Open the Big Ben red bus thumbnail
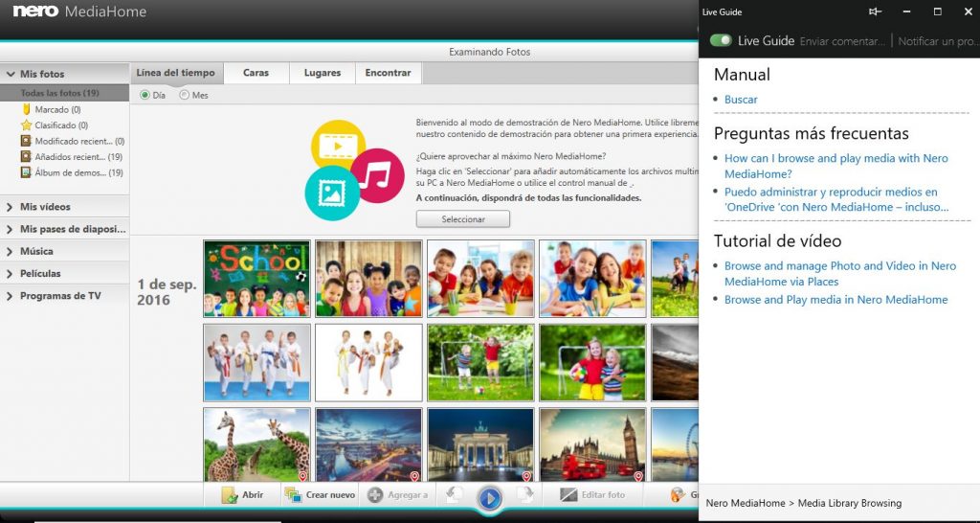The width and height of the screenshot is (980, 523). pyautogui.click(x=592, y=444)
